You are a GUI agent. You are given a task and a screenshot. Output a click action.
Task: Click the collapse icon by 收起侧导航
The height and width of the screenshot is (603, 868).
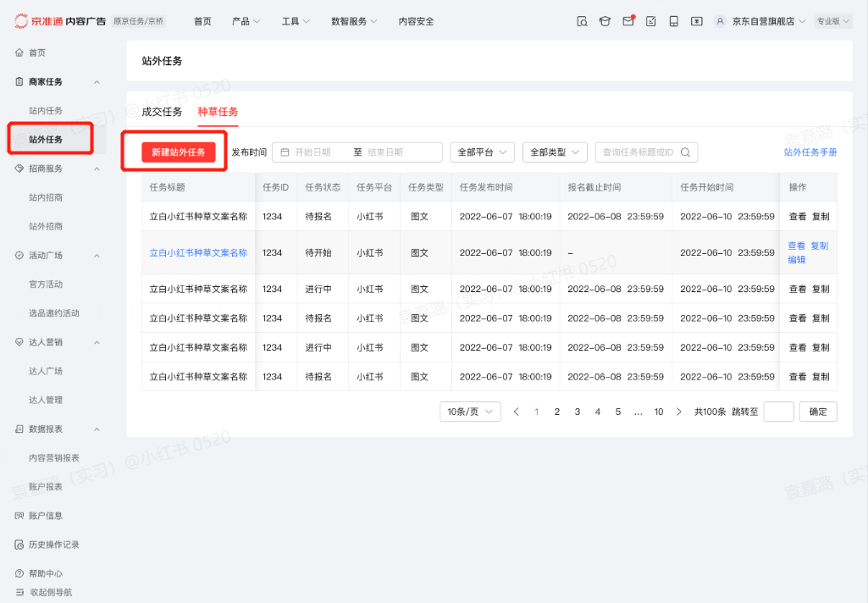[20, 593]
